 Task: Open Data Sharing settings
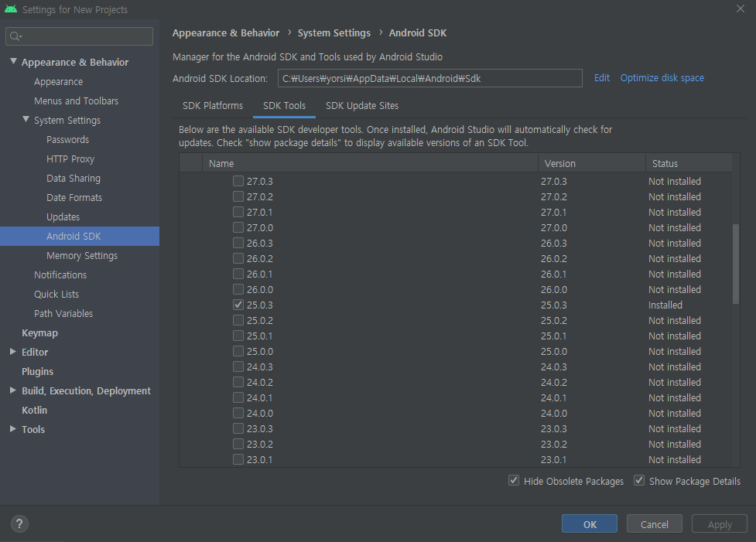[74, 179]
